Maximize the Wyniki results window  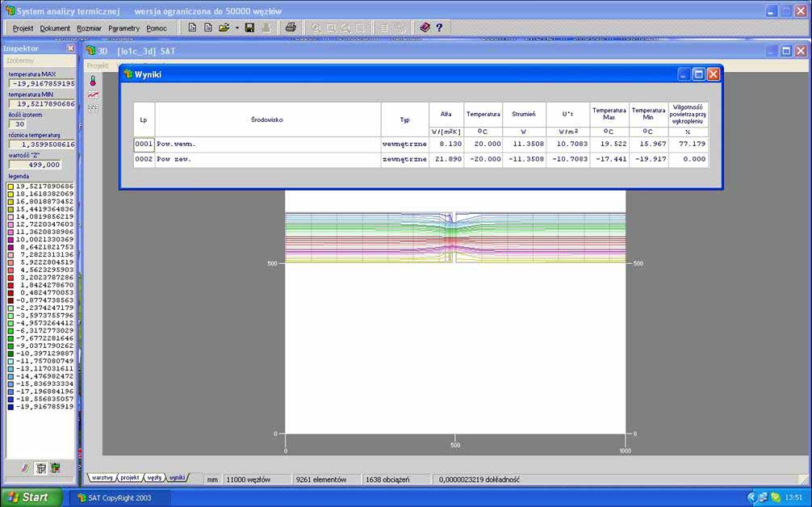(x=698, y=74)
